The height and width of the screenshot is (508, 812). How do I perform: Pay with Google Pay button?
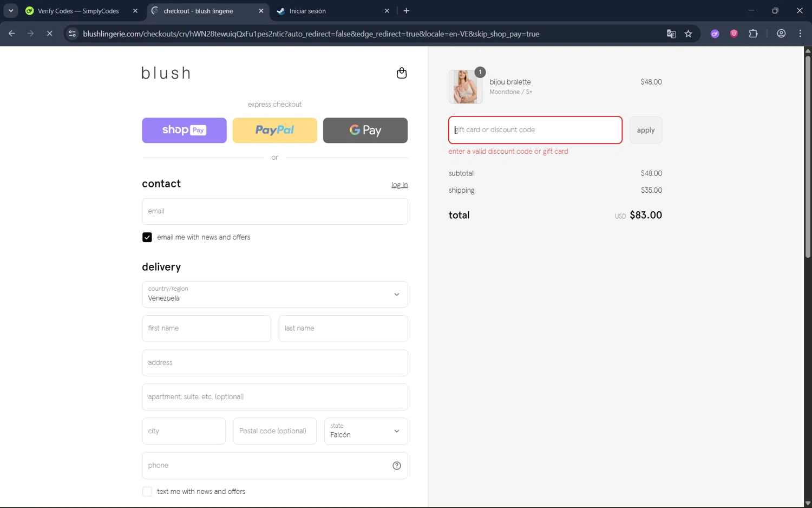tap(365, 131)
